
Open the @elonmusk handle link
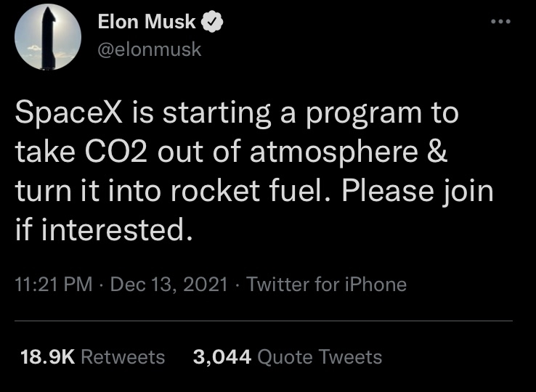point(148,49)
